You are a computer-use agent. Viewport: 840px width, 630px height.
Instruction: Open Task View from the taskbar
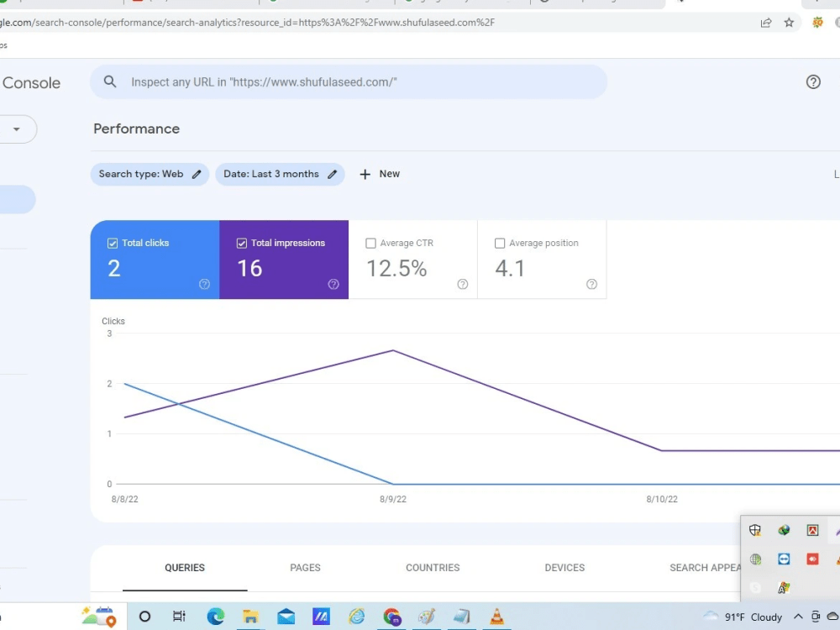pos(179,617)
